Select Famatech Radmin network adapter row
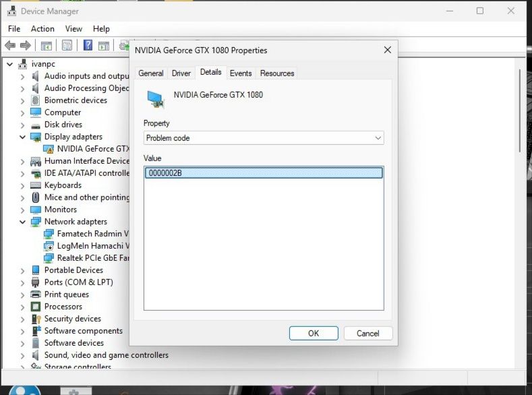532x395 pixels. (86, 234)
